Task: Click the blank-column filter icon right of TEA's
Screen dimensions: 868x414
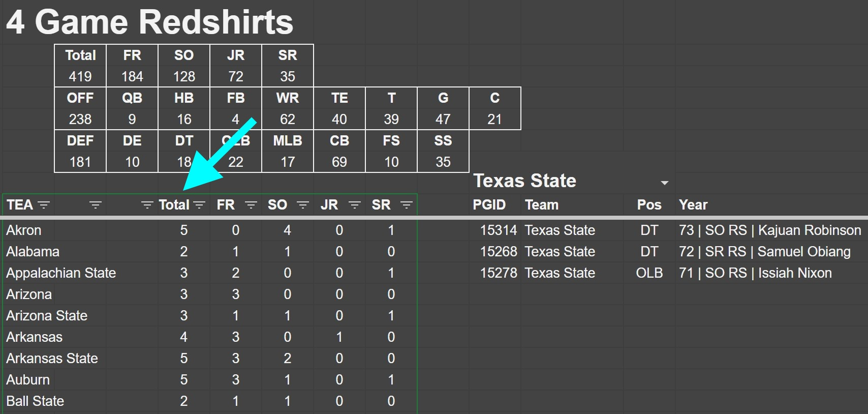Action: tap(96, 205)
